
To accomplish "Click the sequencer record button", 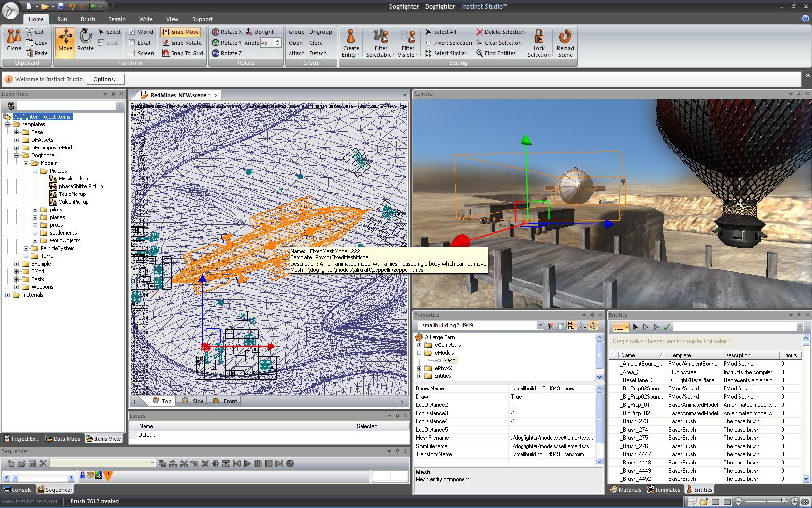I will pos(290,463).
